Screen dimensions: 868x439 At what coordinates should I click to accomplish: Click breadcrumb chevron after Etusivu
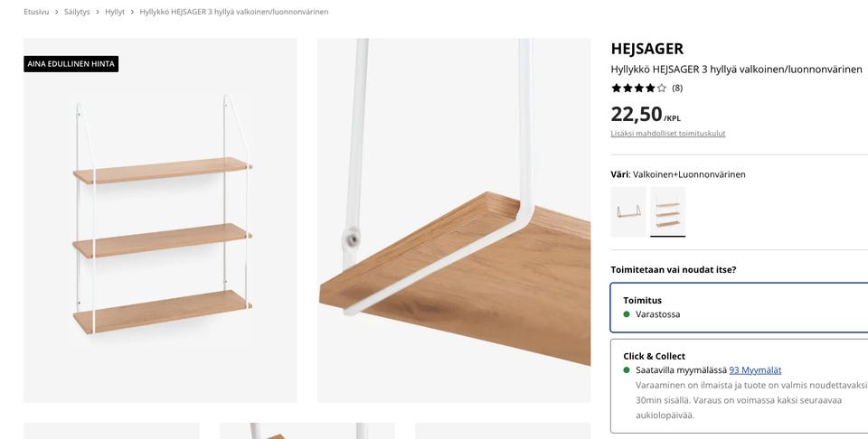point(56,12)
